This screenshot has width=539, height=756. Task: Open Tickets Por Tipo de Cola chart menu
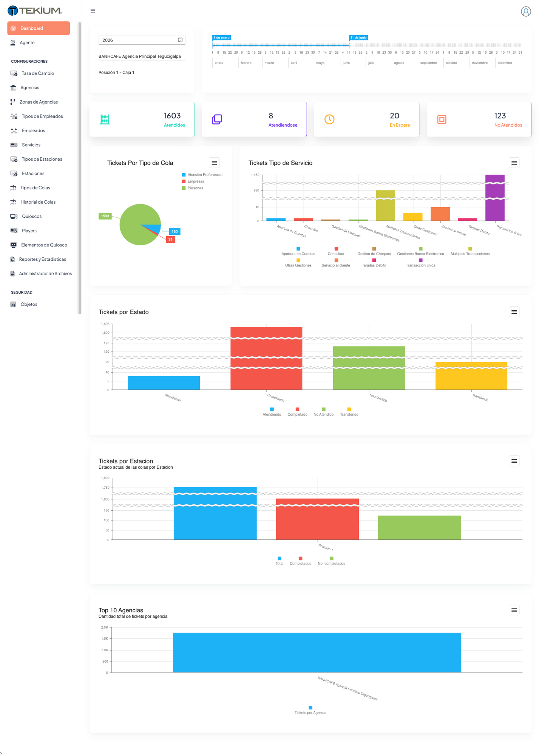pos(214,163)
